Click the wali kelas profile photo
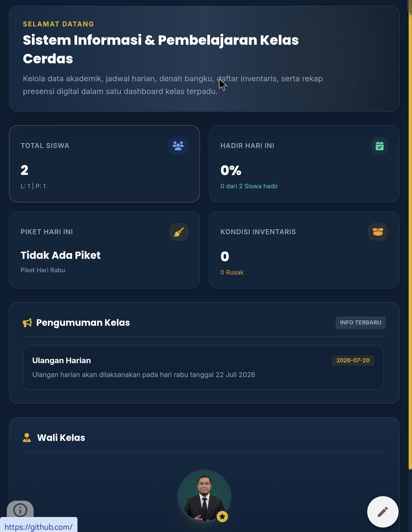412x532 pixels. click(x=204, y=496)
